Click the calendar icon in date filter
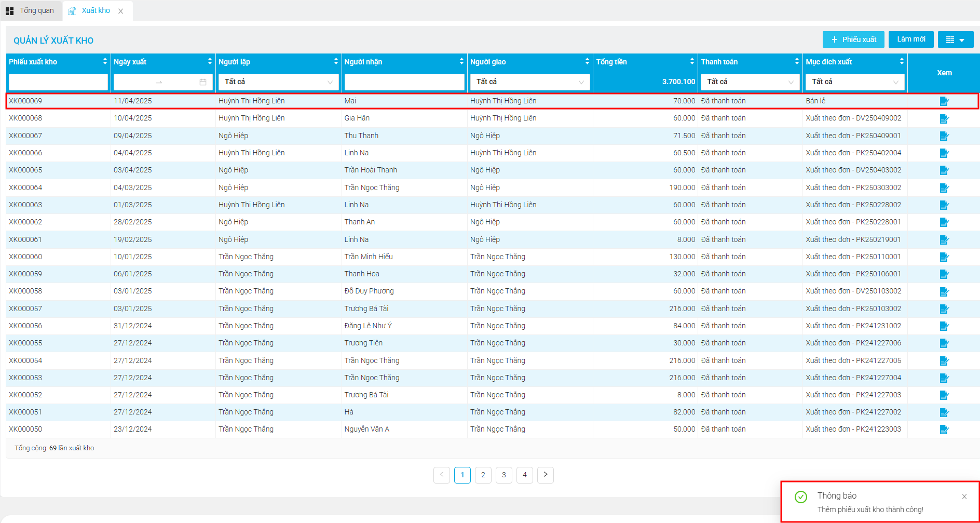Screen dimensions: 980x523 click(203, 82)
